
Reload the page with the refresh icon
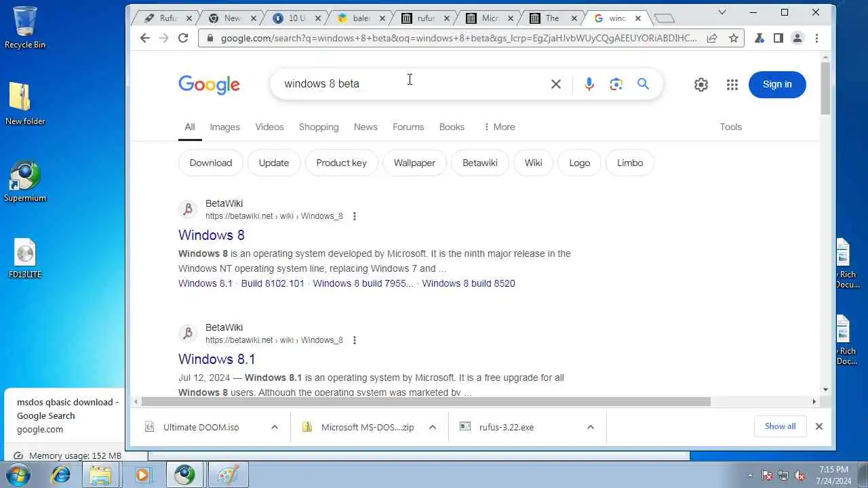click(x=183, y=38)
